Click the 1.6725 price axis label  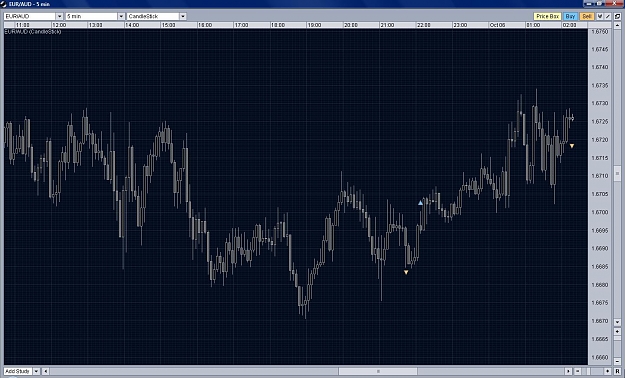600,121
